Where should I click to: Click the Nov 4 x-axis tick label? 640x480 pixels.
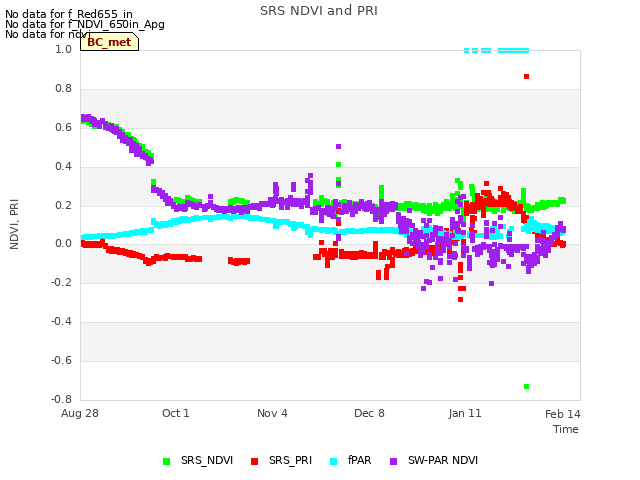click(x=272, y=413)
